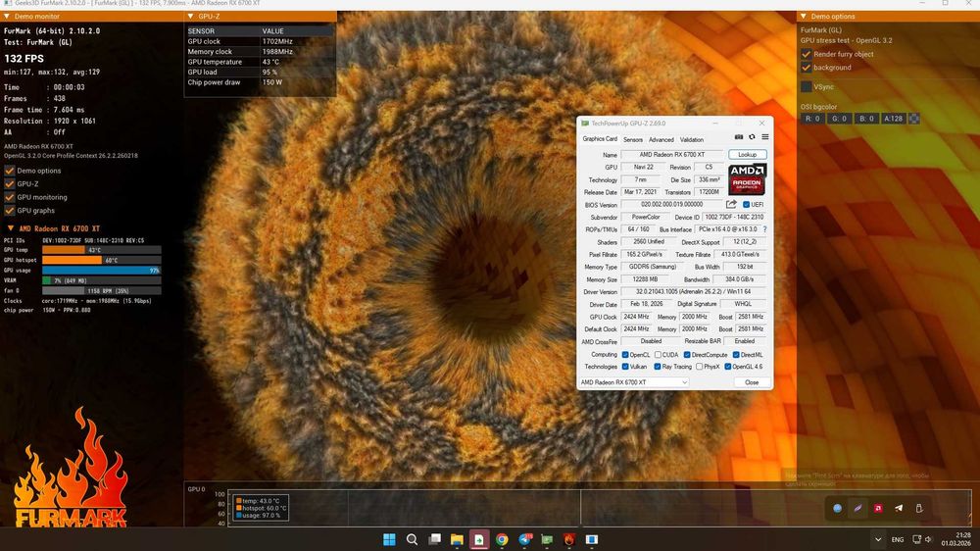Toggle Vulkan checkbox
Image resolution: width=980 pixels, height=551 pixels.
coord(625,367)
